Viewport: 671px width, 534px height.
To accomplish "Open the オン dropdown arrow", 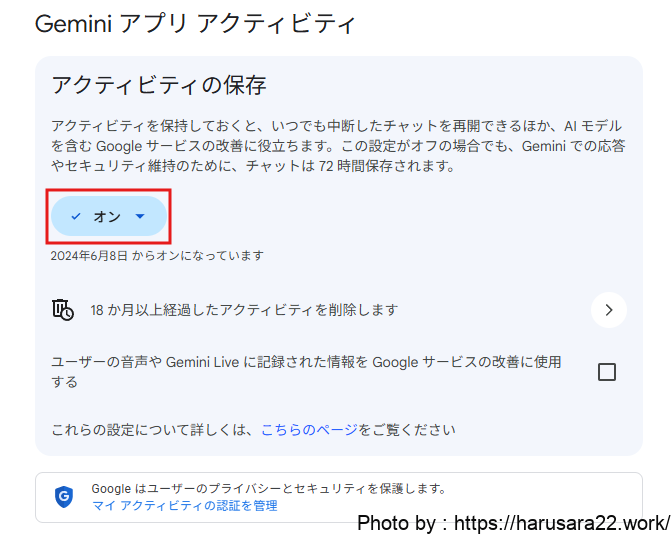I will 140,216.
